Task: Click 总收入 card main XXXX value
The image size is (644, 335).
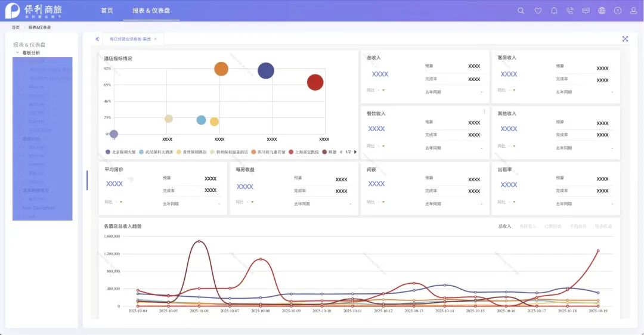Action: (x=380, y=75)
